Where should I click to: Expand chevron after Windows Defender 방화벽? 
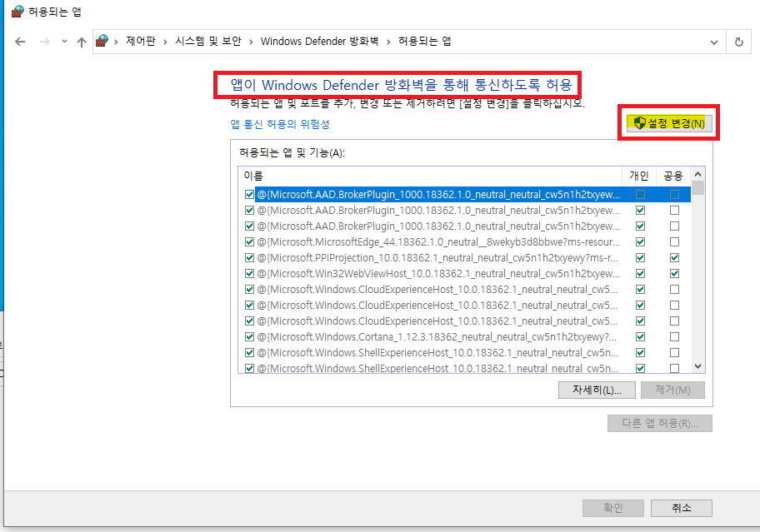click(388, 42)
